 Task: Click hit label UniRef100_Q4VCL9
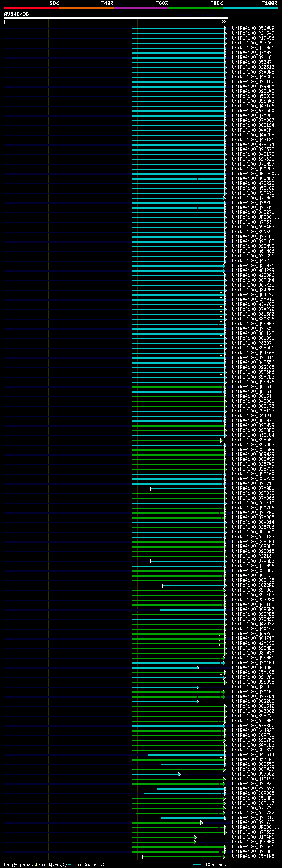253,77
